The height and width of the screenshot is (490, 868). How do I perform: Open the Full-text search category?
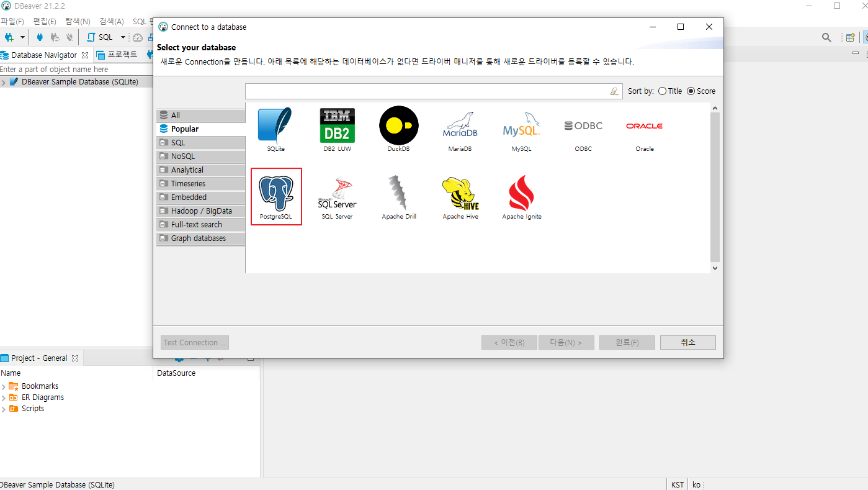pyautogui.click(x=201, y=225)
